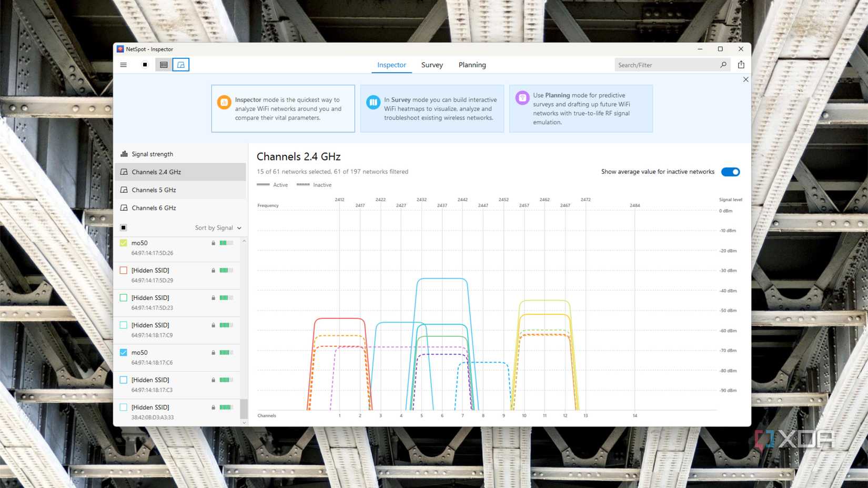Check Hidden SSID 64:97:14:17:5D:23
868x488 pixels.
coord(123,297)
